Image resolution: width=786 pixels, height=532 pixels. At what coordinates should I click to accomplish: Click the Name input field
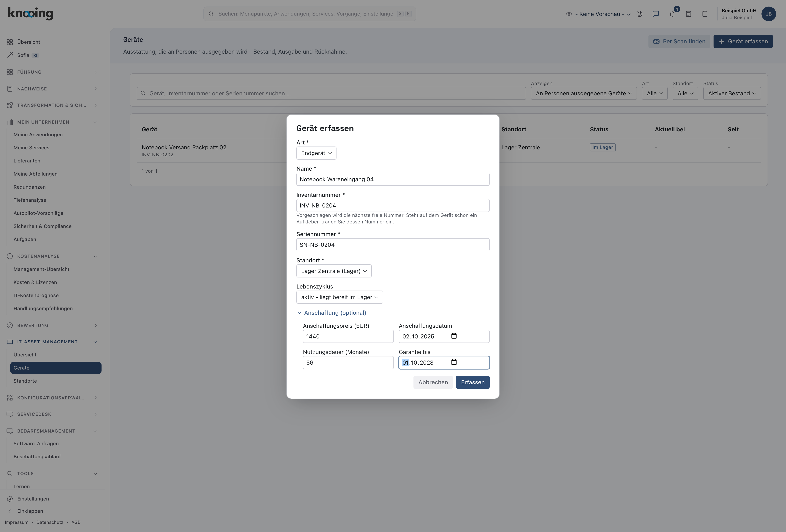[393, 179]
